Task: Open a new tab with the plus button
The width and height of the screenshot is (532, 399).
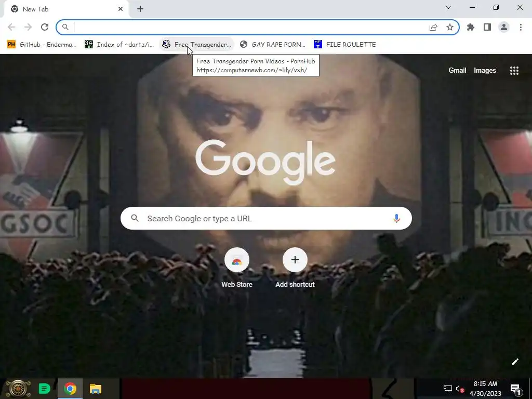Action: coord(140,9)
